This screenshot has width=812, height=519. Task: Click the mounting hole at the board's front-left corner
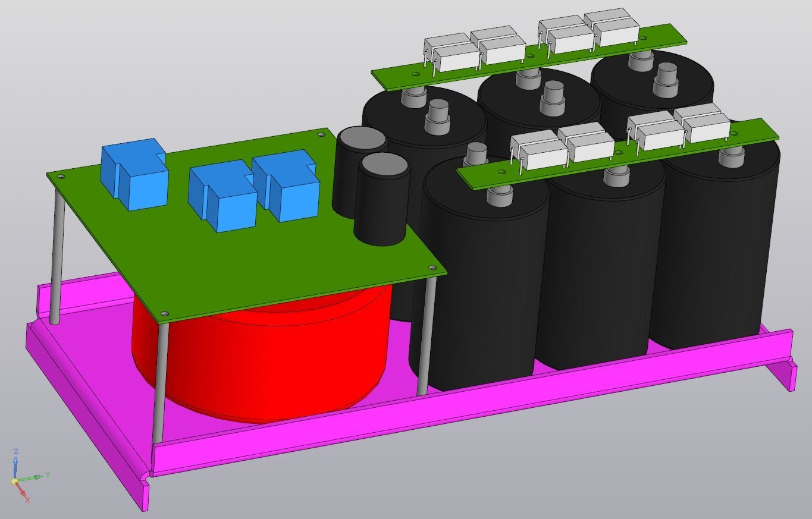(x=165, y=314)
